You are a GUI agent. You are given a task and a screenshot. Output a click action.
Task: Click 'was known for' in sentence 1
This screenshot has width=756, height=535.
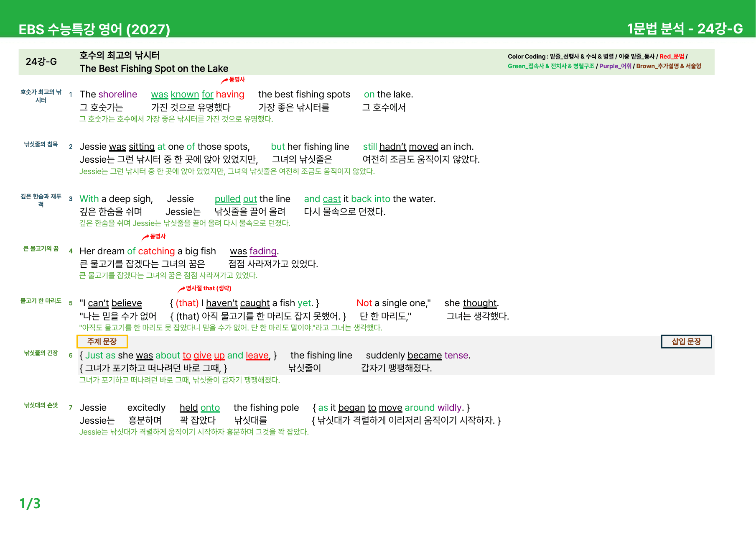[182, 95]
